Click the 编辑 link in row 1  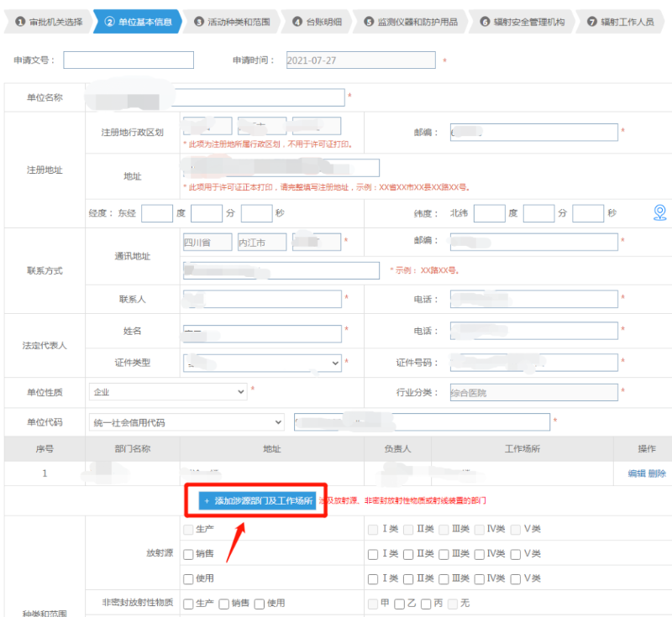coord(637,473)
